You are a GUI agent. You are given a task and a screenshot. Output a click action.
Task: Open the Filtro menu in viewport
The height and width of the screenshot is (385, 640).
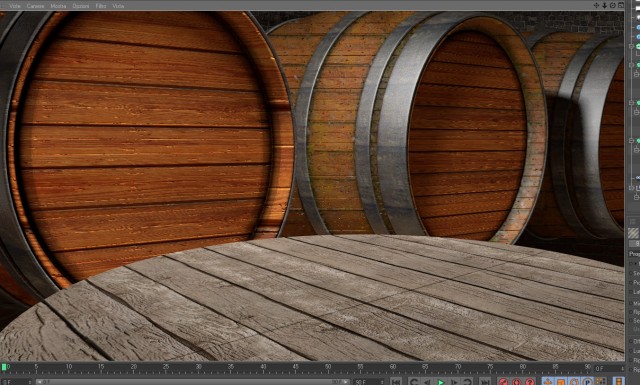[x=101, y=6]
